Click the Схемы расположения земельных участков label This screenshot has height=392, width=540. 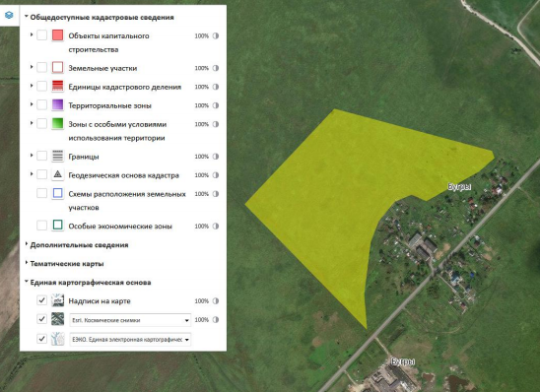[127, 201]
